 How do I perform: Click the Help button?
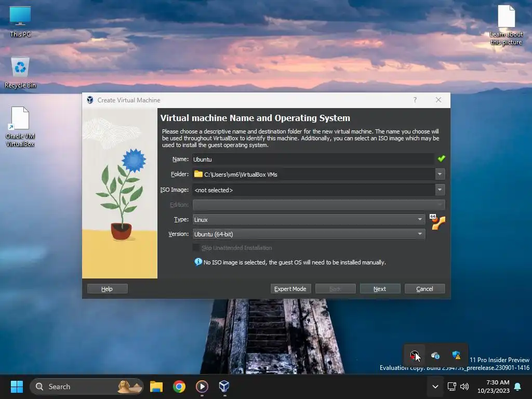(107, 289)
